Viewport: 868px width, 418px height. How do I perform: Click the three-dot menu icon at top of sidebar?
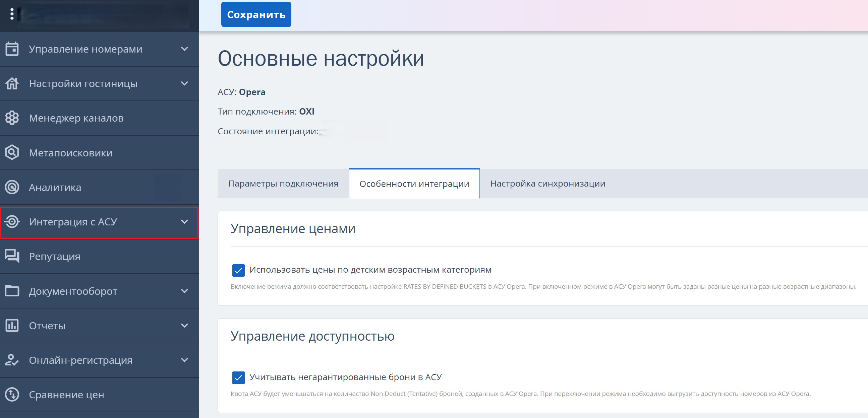[x=12, y=14]
